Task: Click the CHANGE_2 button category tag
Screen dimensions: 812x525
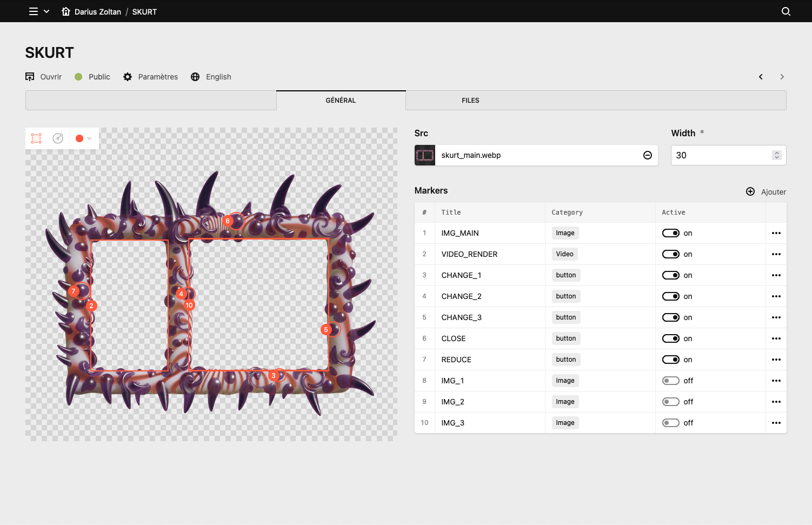Action: click(x=566, y=296)
